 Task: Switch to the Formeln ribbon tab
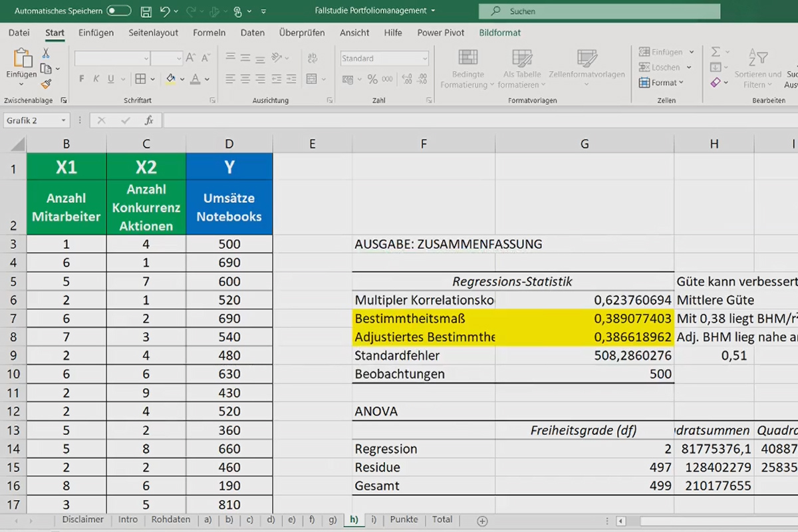click(x=209, y=32)
